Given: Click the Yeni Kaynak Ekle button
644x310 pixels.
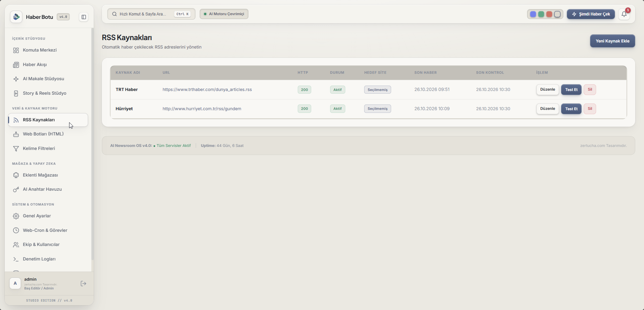Looking at the screenshot, I should coord(612,41).
